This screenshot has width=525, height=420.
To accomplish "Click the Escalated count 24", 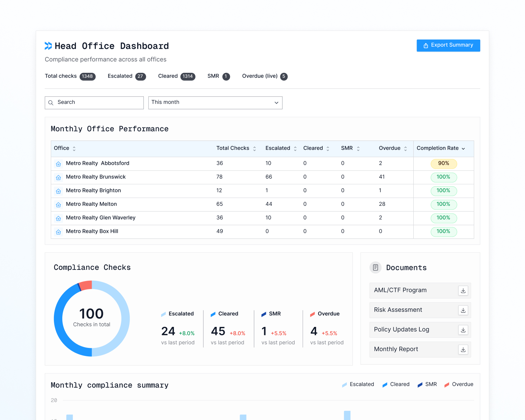I will point(168,331).
